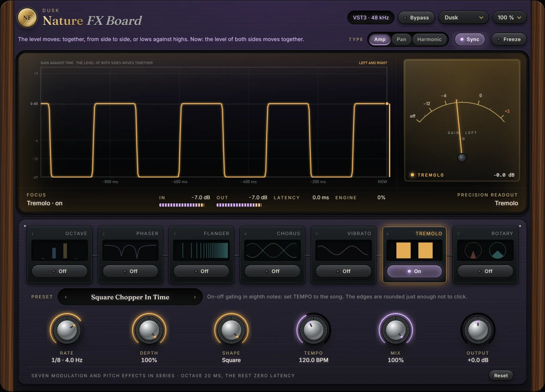
Task: Click the Rate knob
Action: click(67, 330)
